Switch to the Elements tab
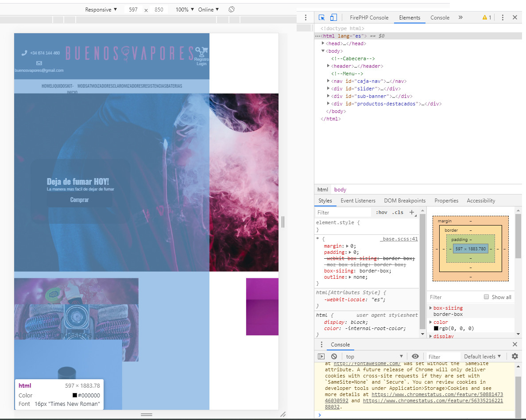526x420 pixels. point(410,17)
